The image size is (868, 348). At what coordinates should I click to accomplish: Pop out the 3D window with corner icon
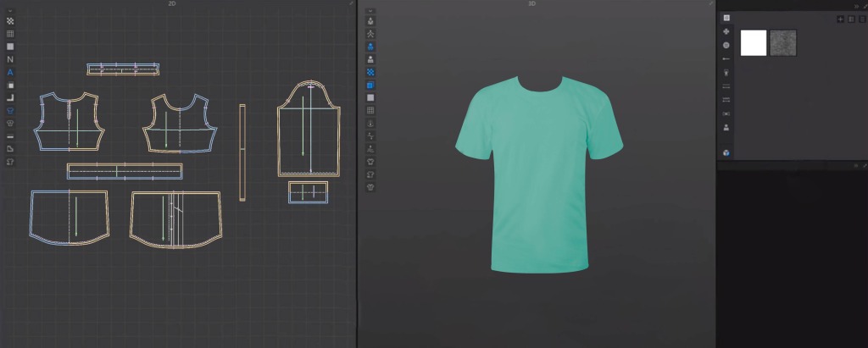coord(711,3)
